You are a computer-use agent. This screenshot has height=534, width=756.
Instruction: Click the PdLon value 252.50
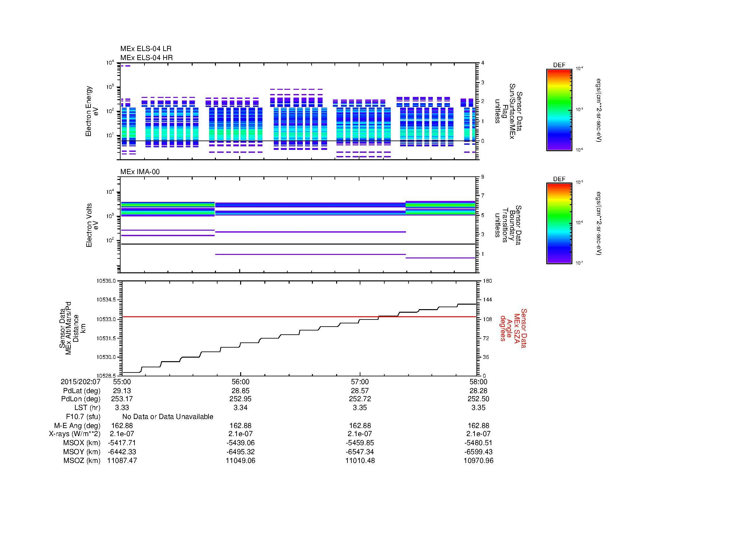pos(478,399)
